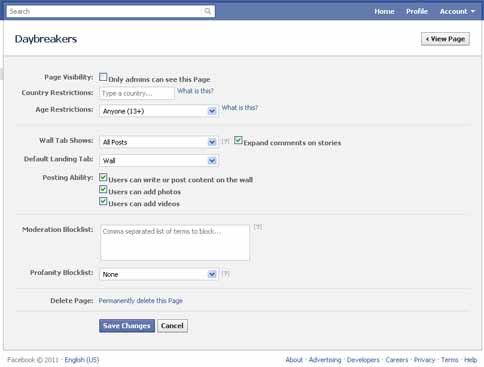Image resolution: width=484 pixels, height=367 pixels.
Task: Click the search magnifier icon
Action: coord(208,11)
